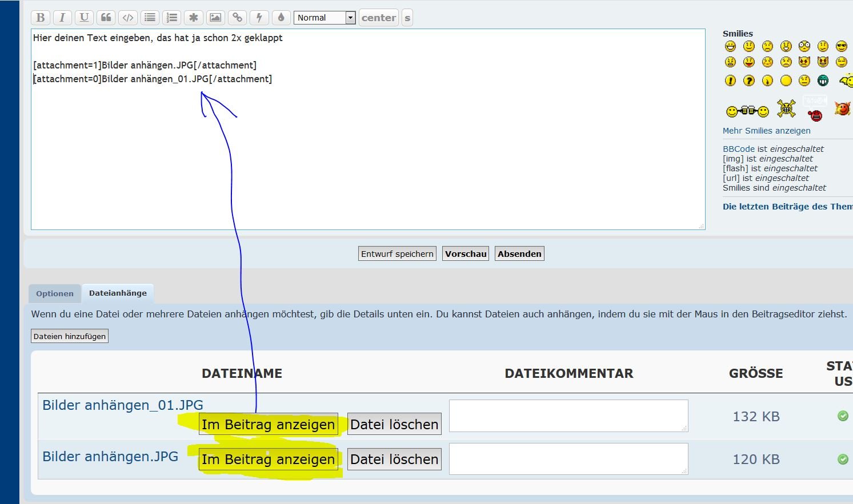Insert a numbered list from the toolbar
The height and width of the screenshot is (504, 853).
point(172,18)
